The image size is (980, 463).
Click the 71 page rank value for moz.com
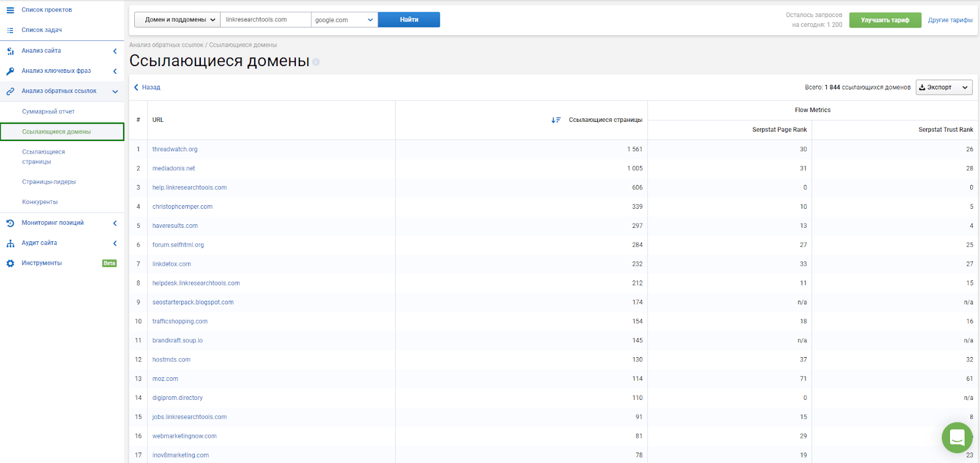803,379
